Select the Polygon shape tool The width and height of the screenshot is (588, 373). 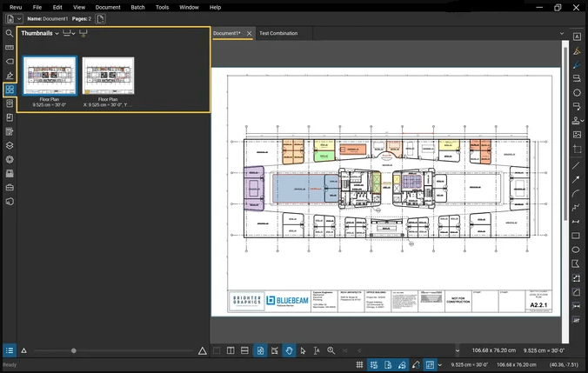pos(576,264)
